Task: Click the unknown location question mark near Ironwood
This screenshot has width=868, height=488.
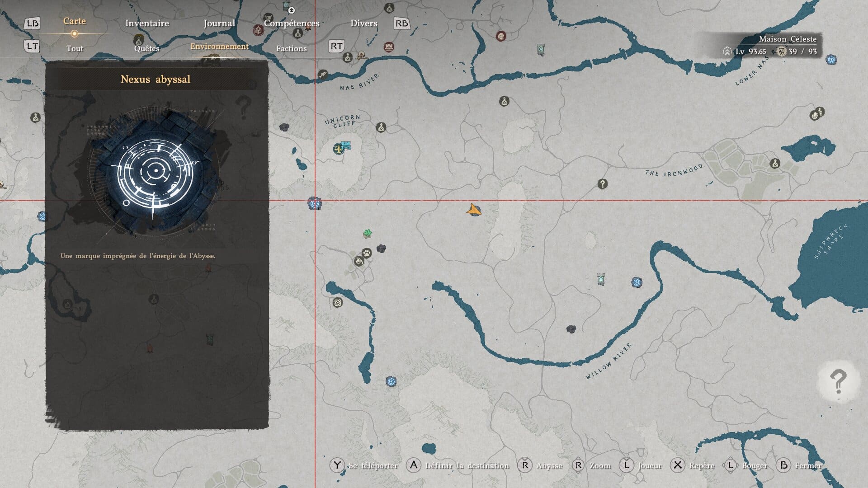Action: click(x=602, y=184)
